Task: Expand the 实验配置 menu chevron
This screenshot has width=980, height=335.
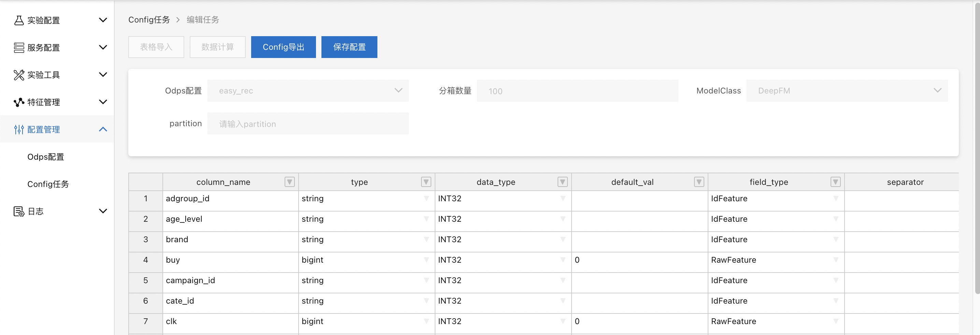Action: (103, 20)
